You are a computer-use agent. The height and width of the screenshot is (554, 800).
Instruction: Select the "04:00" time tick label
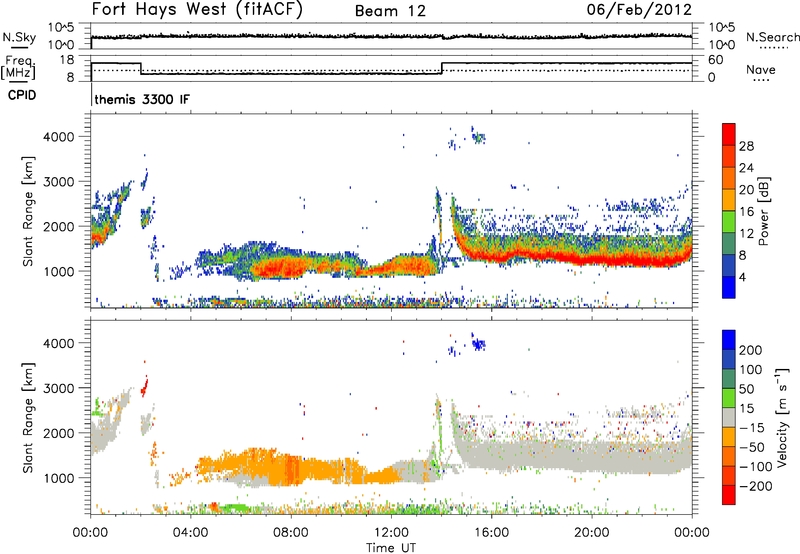pyautogui.click(x=190, y=533)
